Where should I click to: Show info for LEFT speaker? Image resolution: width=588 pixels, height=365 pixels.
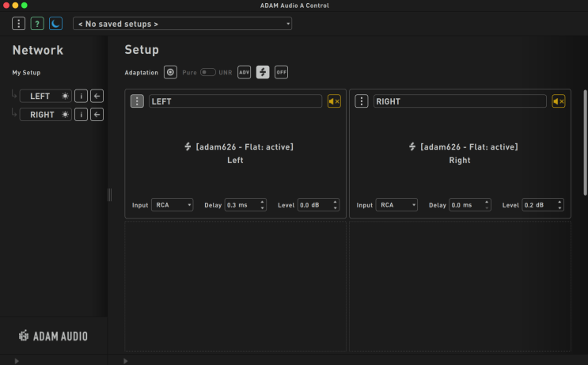coord(81,96)
